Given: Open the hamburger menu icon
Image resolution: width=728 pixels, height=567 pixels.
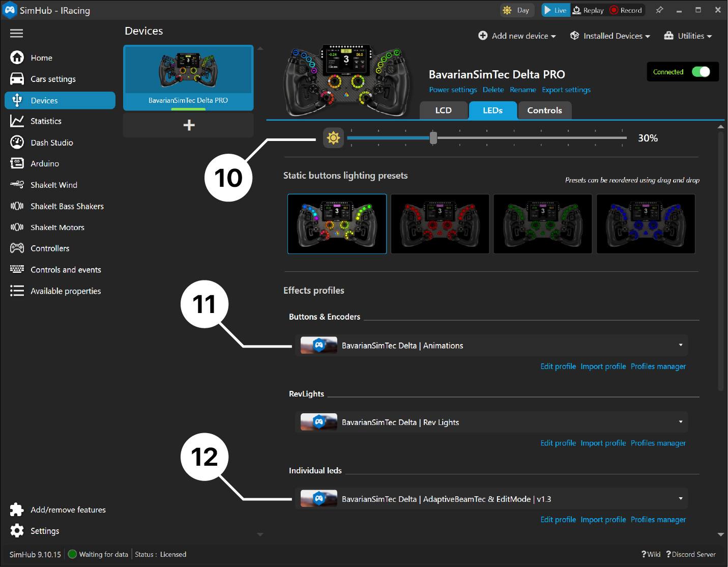Looking at the screenshot, I should 17,34.
